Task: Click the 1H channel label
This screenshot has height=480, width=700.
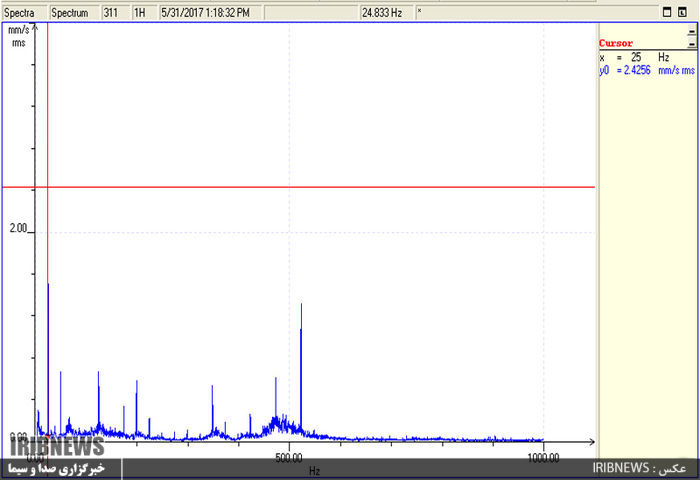Action: [140, 13]
